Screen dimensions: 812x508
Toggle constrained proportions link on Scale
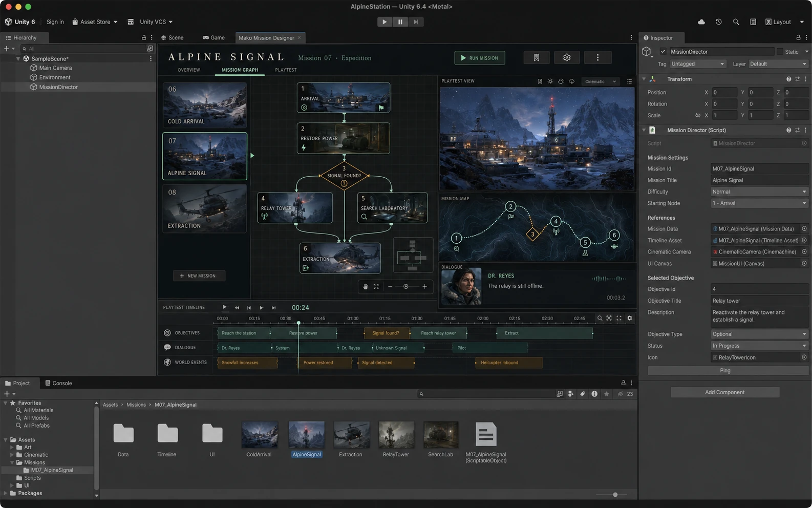pos(697,115)
